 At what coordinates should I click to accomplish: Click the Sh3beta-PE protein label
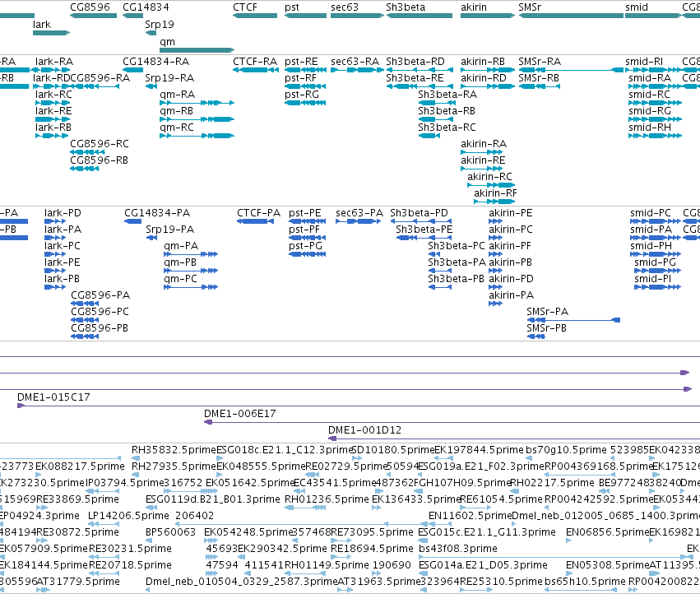pyautogui.click(x=424, y=229)
